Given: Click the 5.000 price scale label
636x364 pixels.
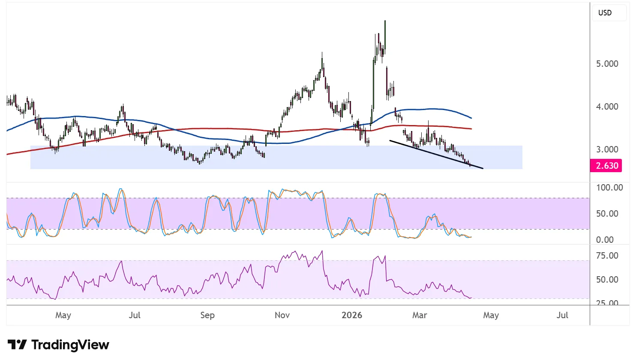Looking at the screenshot, I should coord(607,64).
